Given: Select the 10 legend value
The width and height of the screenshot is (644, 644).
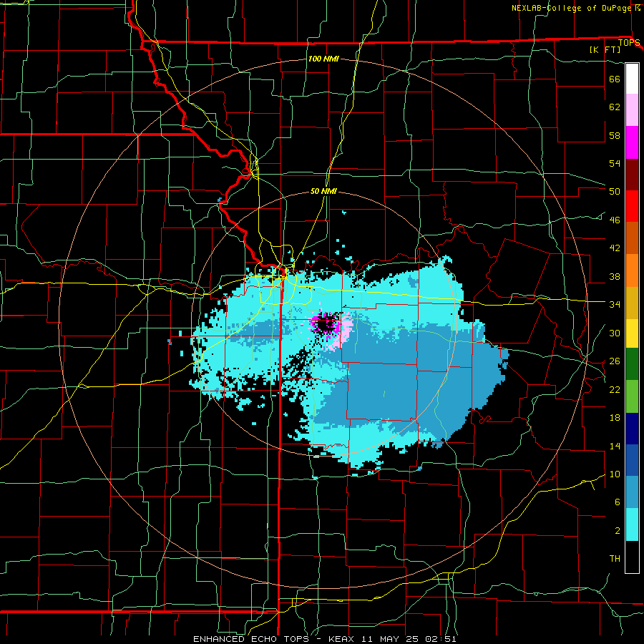Looking at the screenshot, I should tap(615, 474).
